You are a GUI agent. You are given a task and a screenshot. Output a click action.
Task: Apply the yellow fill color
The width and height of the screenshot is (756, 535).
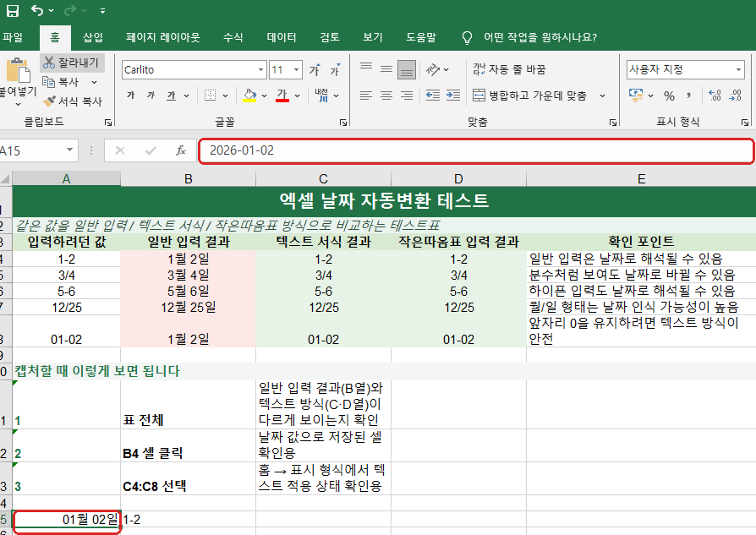click(249, 96)
